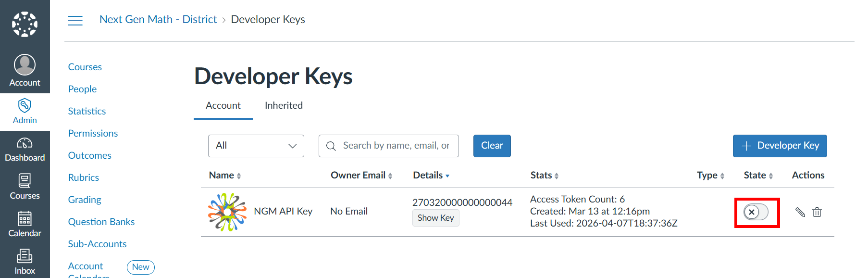Image resolution: width=868 pixels, height=278 pixels.
Task: Open the Calendar icon in sidebar
Action: (x=25, y=218)
